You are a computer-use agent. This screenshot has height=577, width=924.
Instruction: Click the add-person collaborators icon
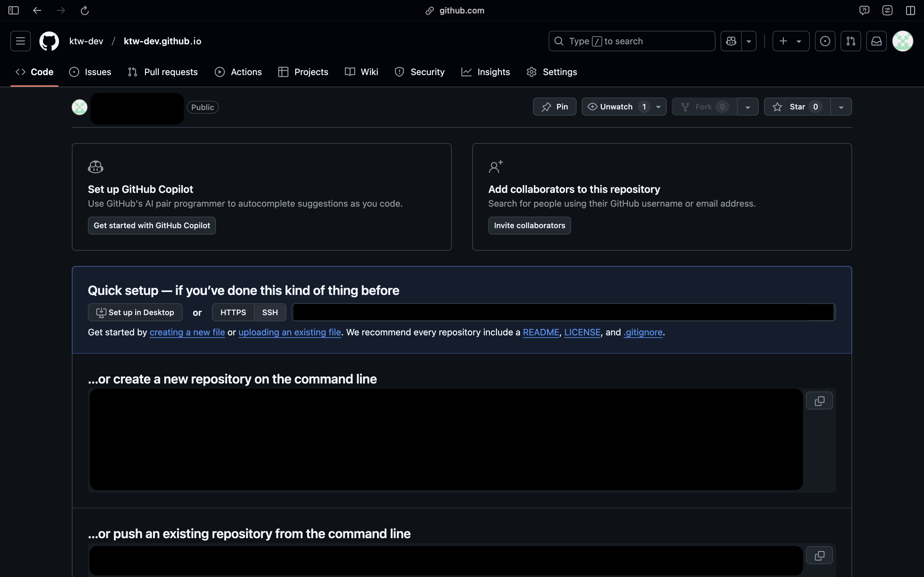(x=496, y=167)
